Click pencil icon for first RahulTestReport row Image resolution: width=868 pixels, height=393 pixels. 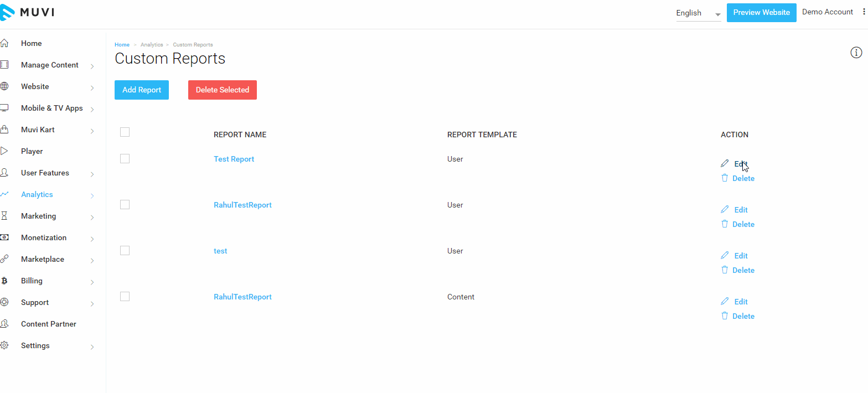(x=725, y=209)
